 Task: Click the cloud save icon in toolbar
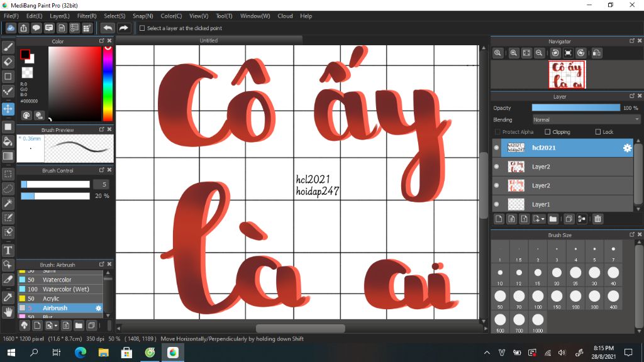[x=11, y=28]
